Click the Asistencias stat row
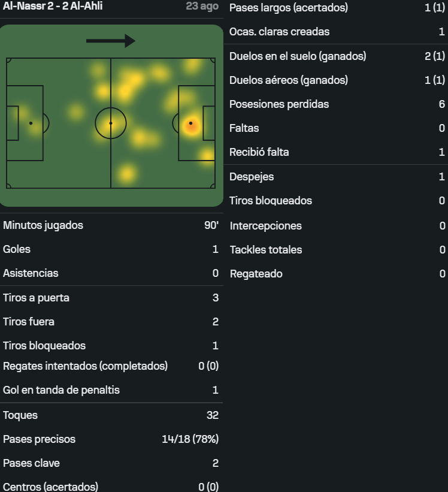The width and height of the screenshot is (448, 492). point(111,273)
